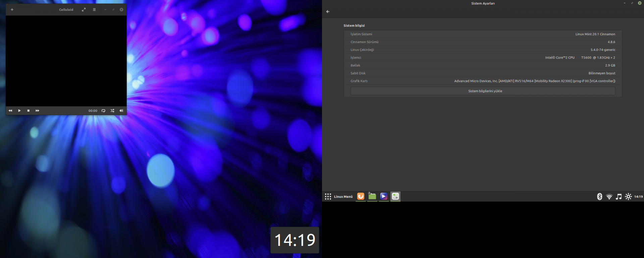Image resolution: width=644 pixels, height=258 pixels.
Task: Fast-forward playback in Celluloid
Action: point(38,111)
